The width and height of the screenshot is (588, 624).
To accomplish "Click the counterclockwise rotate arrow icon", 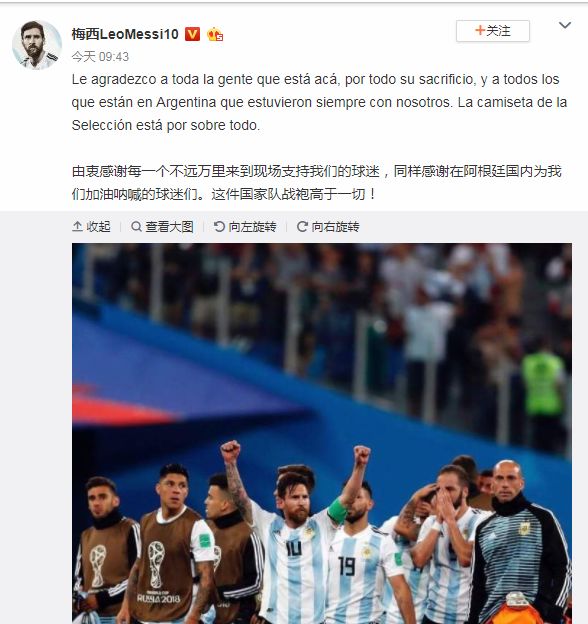I will point(219,227).
